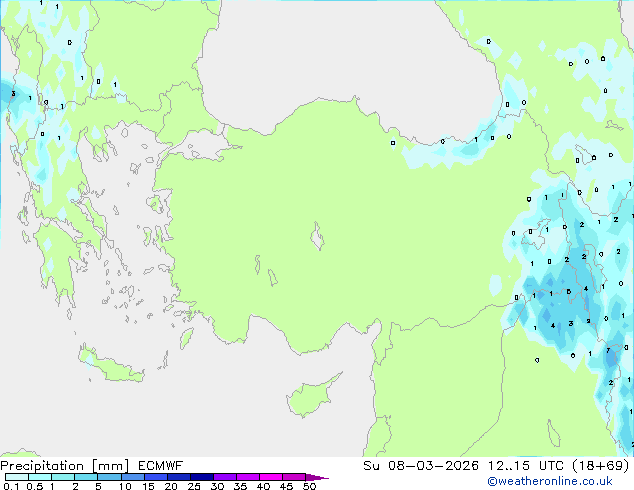The image size is (634, 490).
Task: Select the 0.5–1 mm legend swatch
Action: tap(40, 477)
